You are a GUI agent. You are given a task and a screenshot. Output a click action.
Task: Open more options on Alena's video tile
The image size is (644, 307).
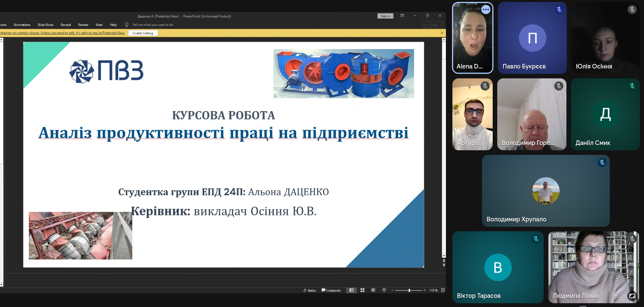[x=485, y=10]
